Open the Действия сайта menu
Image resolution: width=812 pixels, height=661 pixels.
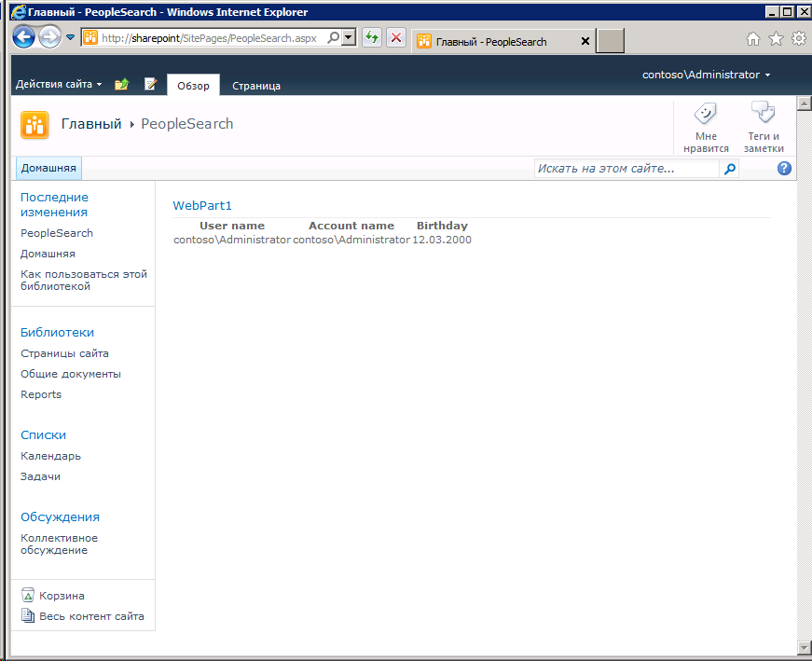(x=59, y=84)
